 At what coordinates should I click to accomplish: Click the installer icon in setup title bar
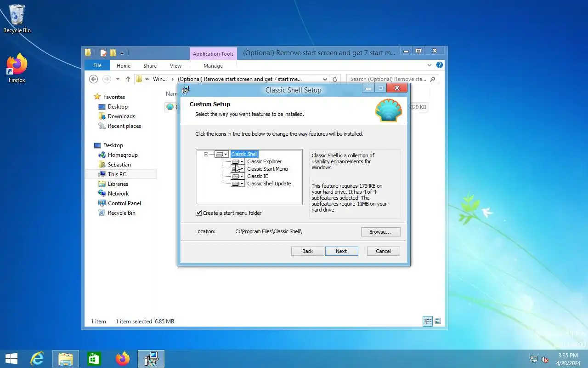(185, 90)
